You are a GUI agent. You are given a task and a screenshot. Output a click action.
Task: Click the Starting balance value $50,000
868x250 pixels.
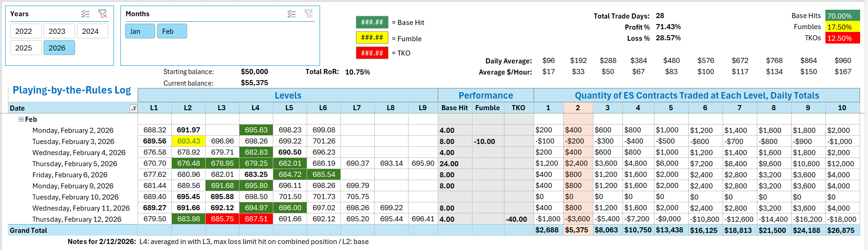[x=254, y=72]
